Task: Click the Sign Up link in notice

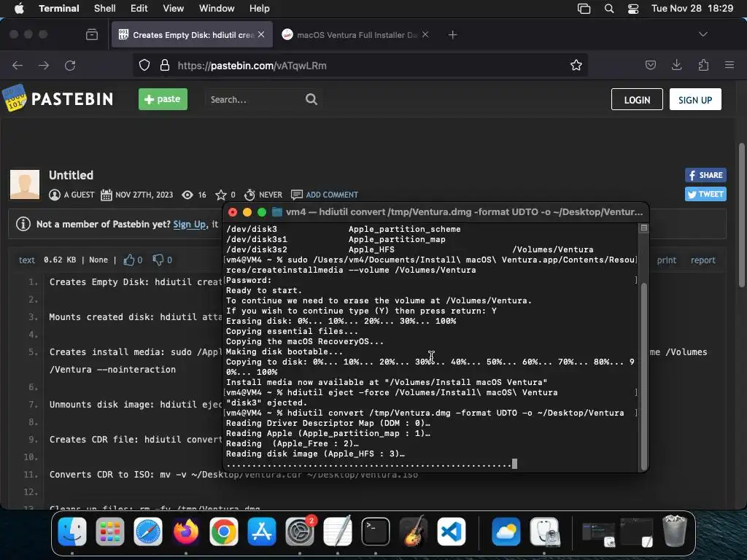Action: 190,225
